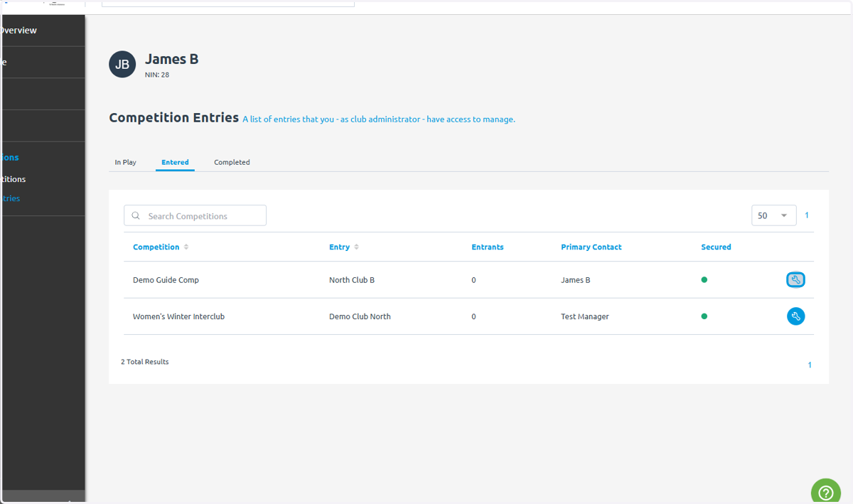Click the North Club B entry cell
Image resolution: width=853 pixels, height=504 pixels.
352,280
